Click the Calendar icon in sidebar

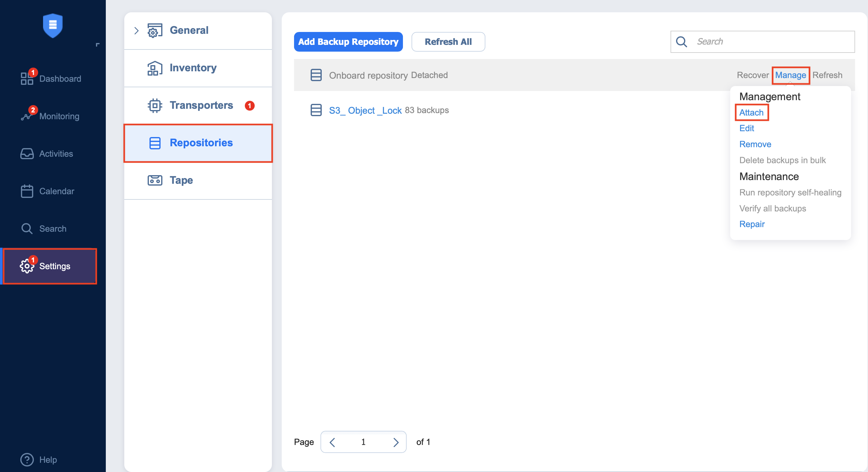point(27,191)
